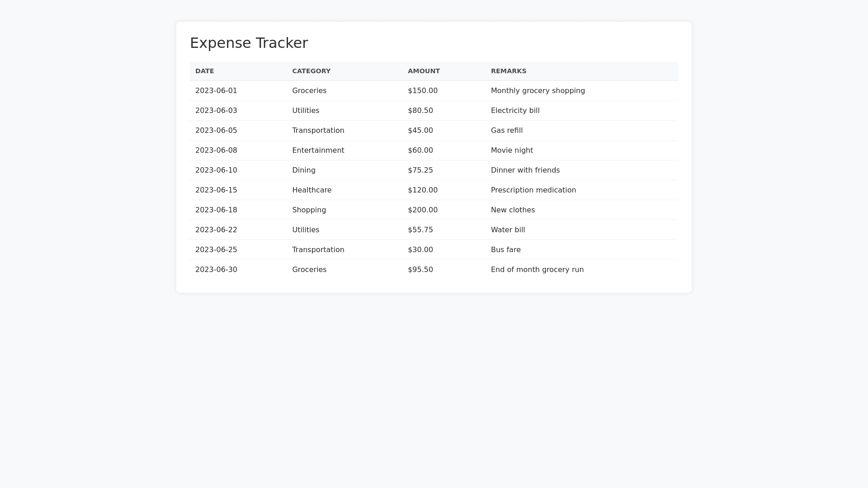Click the Entertainment category cell
868x488 pixels.
(318, 150)
